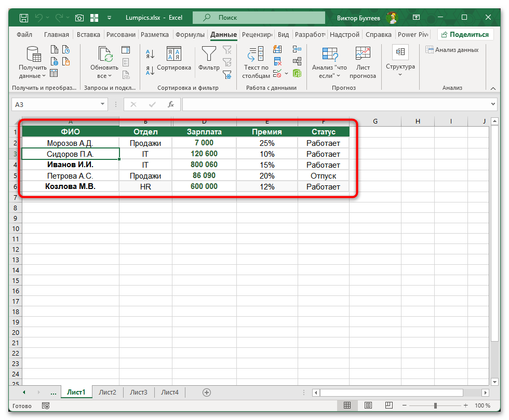The image size is (509, 420).
Task: Click the Save icon in title bar
Action: tap(24, 18)
